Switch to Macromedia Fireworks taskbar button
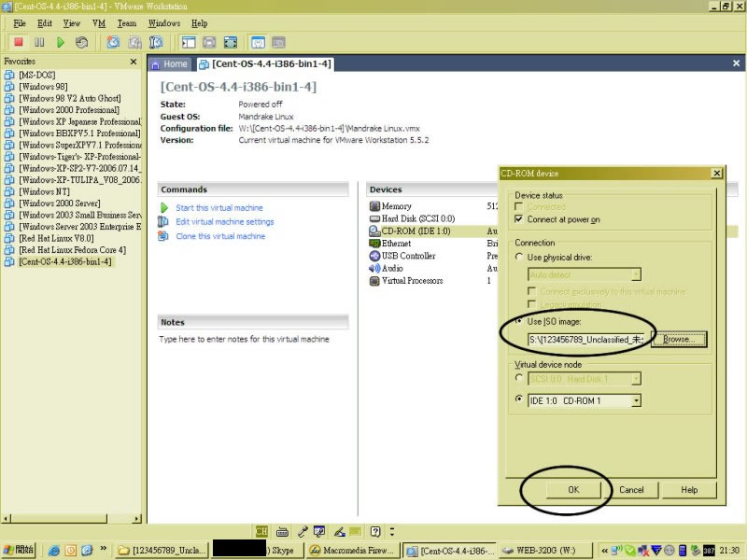747x560 pixels. [x=353, y=551]
